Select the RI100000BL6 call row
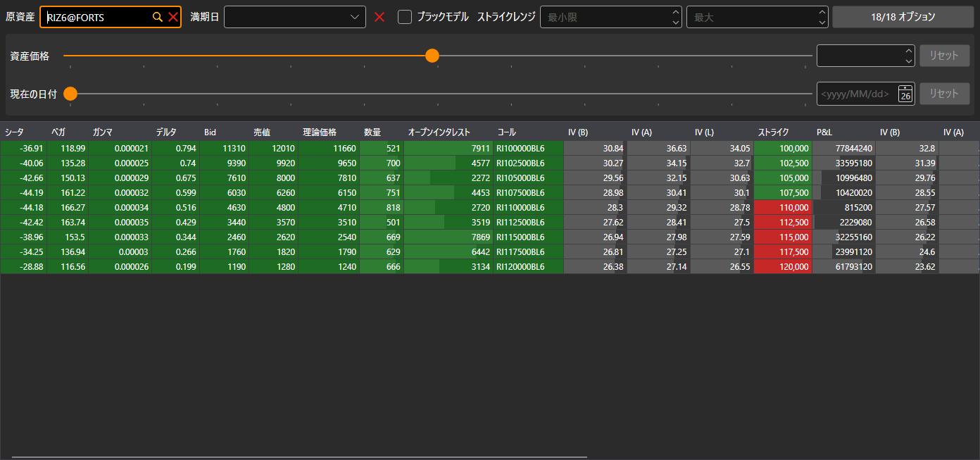980x460 pixels. (528, 148)
